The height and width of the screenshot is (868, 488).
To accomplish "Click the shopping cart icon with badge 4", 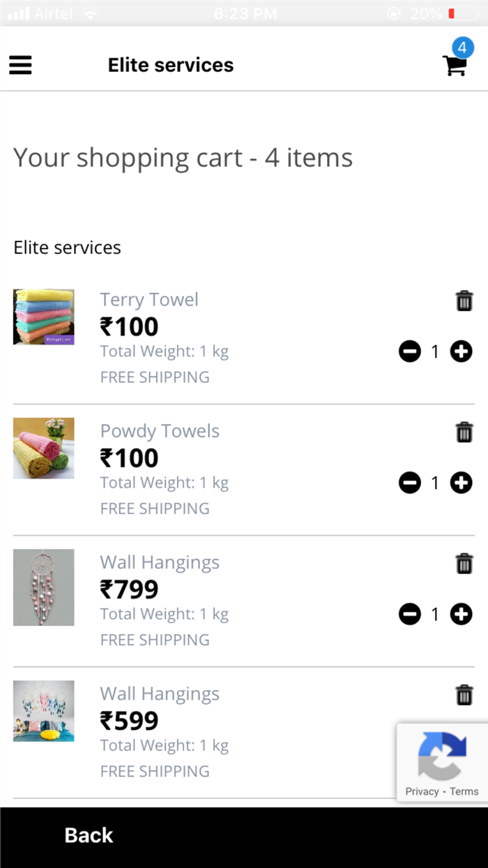I will [x=455, y=66].
